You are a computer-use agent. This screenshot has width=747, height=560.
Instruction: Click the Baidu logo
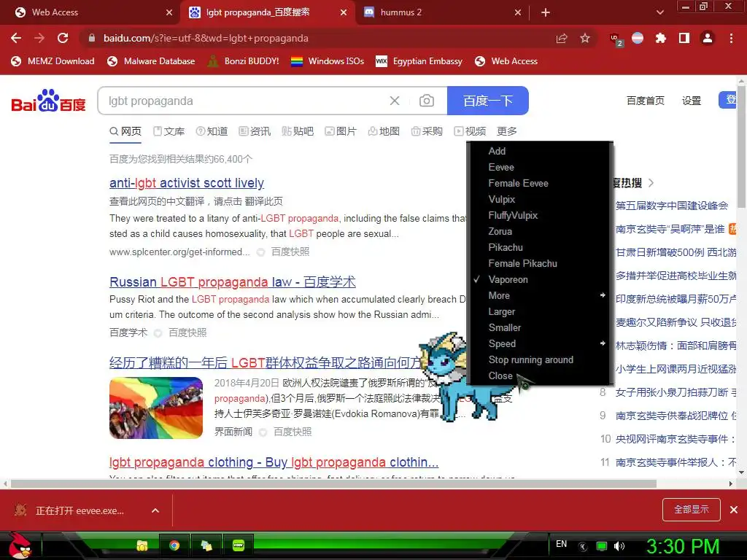coord(48,101)
